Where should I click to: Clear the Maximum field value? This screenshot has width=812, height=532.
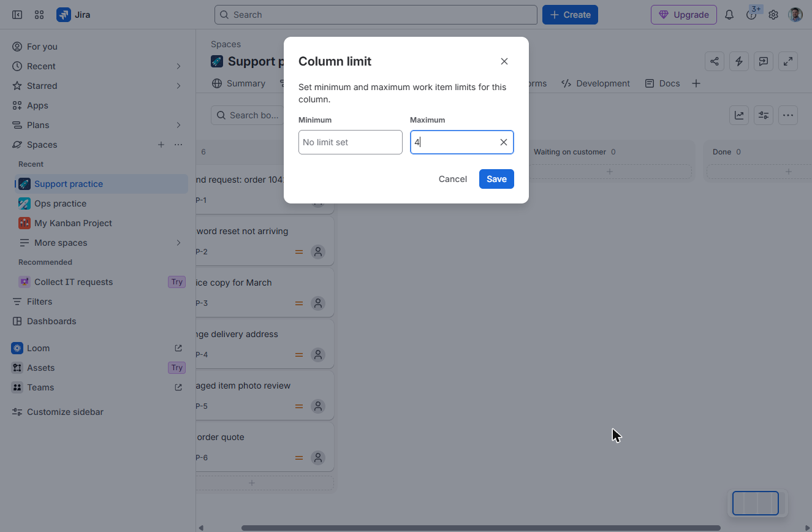(504, 142)
